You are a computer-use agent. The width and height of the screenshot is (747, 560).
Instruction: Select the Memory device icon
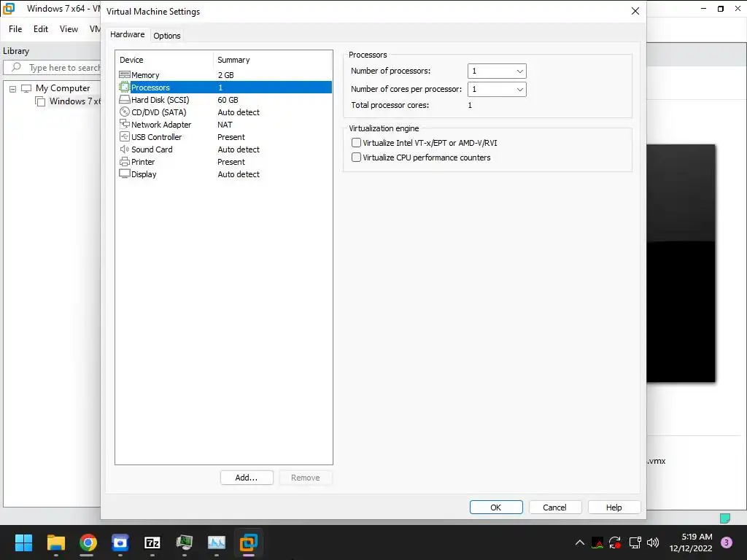pyautogui.click(x=124, y=75)
